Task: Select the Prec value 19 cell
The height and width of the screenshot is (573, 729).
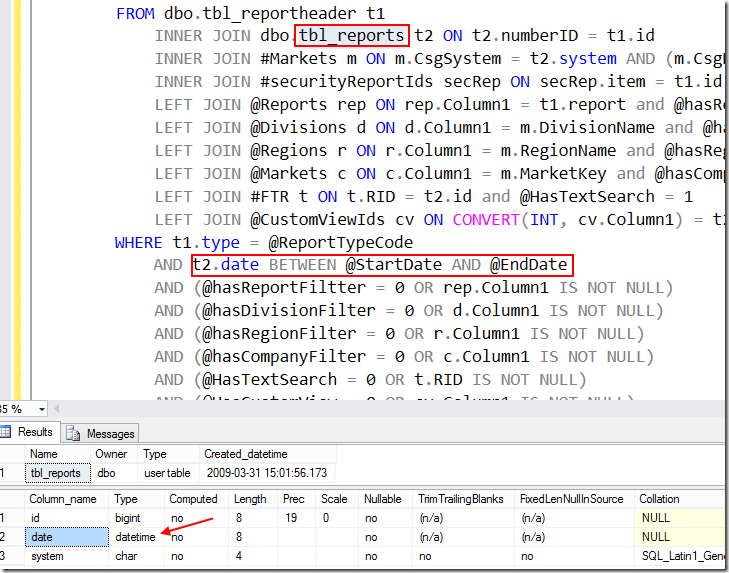Action: 297,518
